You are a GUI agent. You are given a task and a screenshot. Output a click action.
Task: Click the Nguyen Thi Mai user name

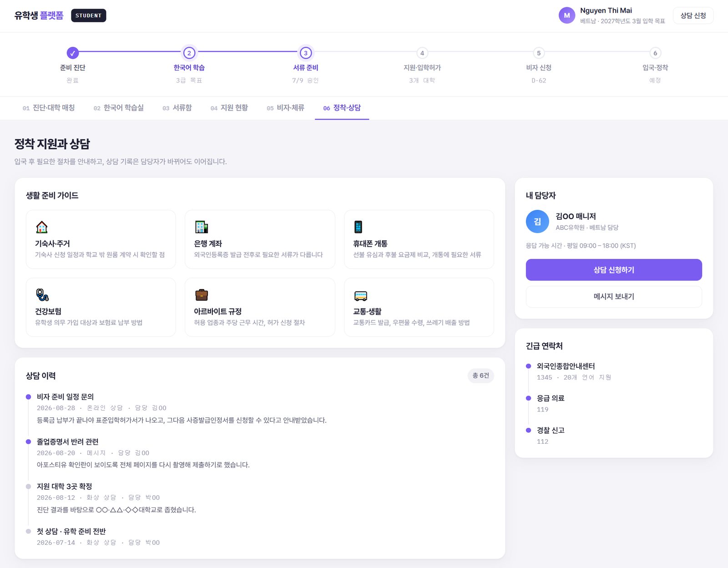(x=606, y=10)
